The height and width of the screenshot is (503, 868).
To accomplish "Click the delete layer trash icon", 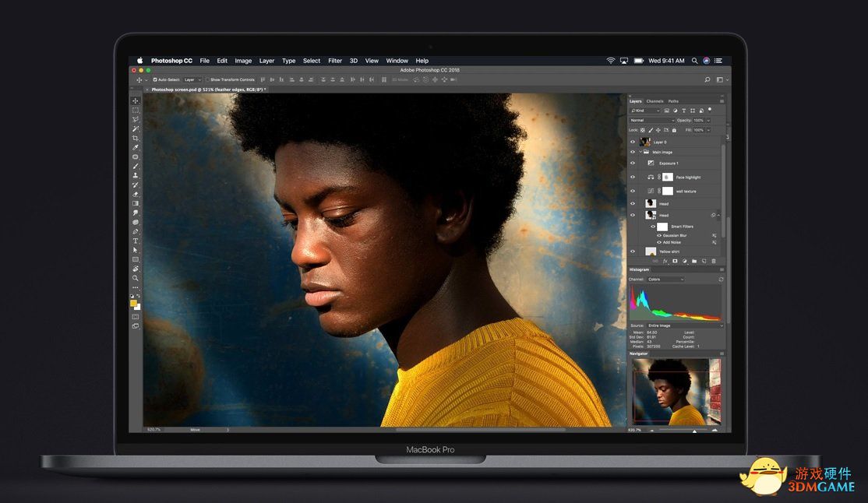I will click(x=714, y=261).
